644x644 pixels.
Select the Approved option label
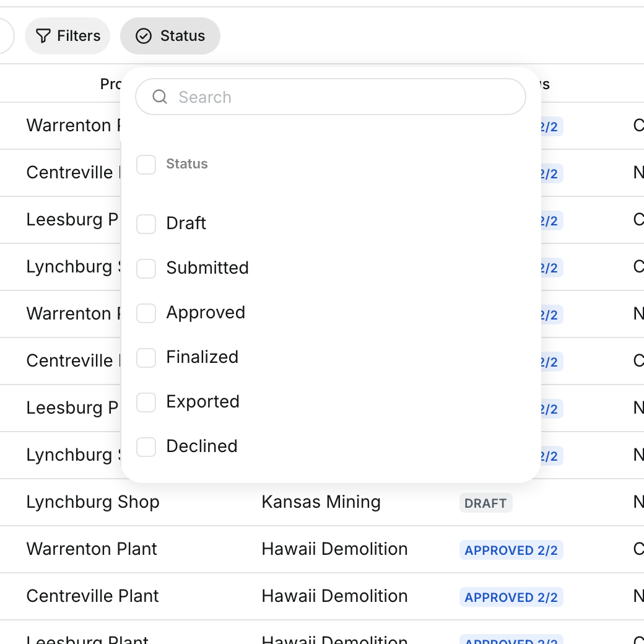(x=206, y=313)
